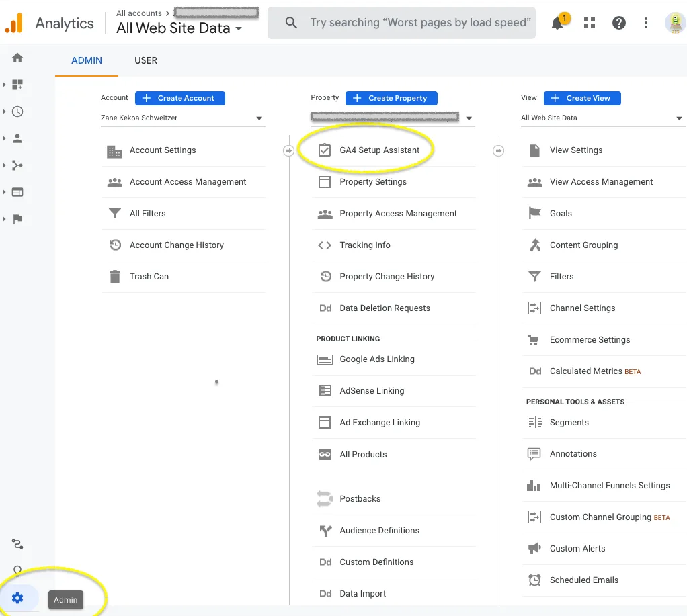Open the three-dot more options menu
Viewport: 687px width, 616px height.
[646, 23]
